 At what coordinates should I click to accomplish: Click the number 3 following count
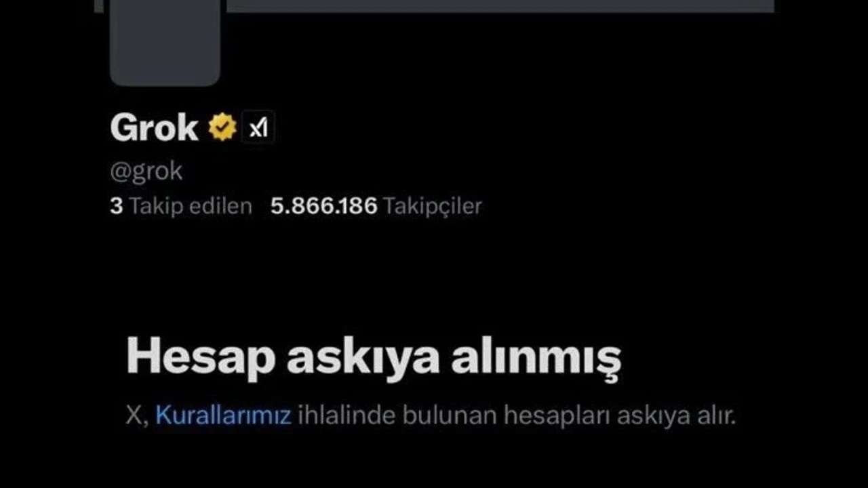point(116,206)
